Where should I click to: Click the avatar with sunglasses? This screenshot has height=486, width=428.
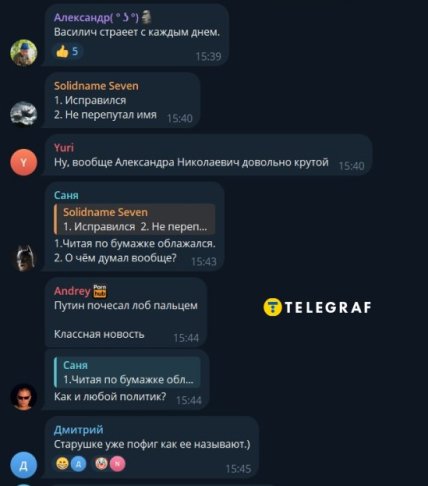click(x=24, y=397)
